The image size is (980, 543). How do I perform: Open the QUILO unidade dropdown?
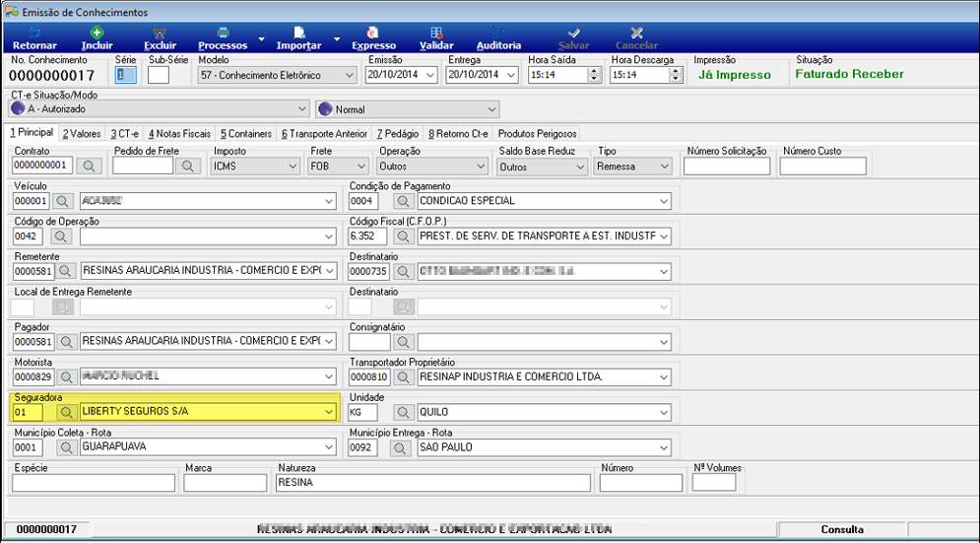pyautogui.click(x=663, y=412)
